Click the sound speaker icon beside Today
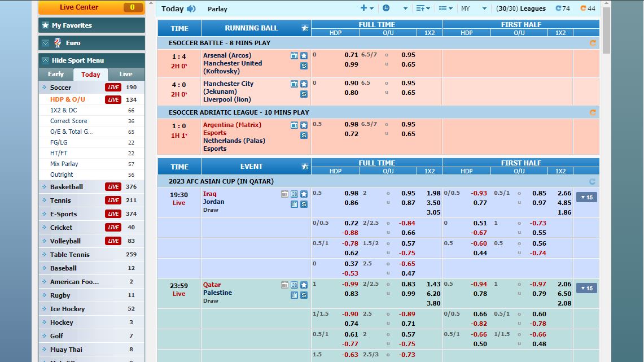Image resolution: width=644 pixels, height=362 pixels. tap(191, 8)
